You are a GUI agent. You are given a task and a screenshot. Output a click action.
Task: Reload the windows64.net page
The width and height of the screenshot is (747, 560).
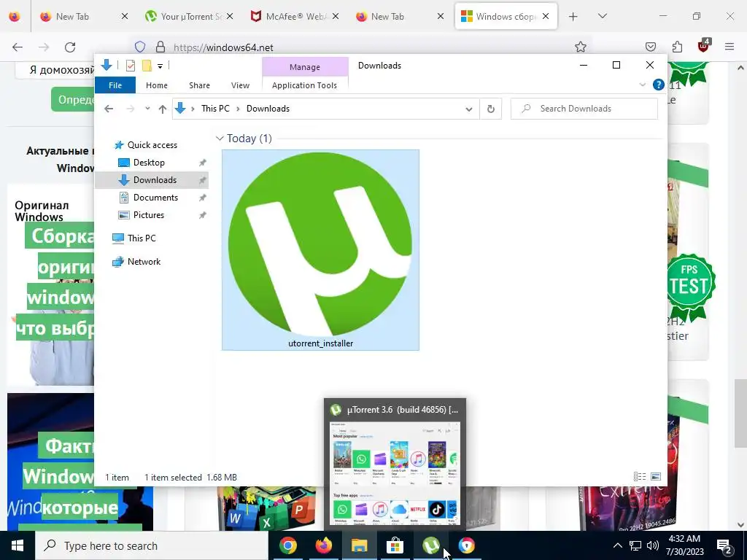coord(70,47)
